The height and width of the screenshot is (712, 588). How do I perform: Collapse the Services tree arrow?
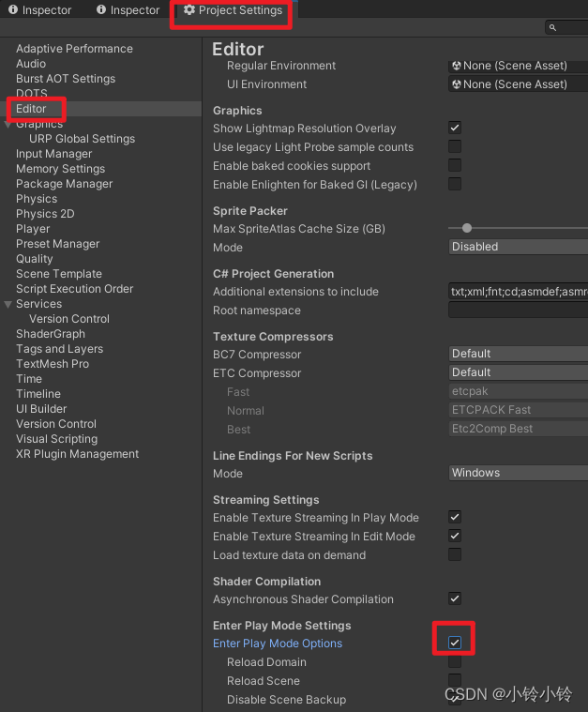click(x=8, y=304)
